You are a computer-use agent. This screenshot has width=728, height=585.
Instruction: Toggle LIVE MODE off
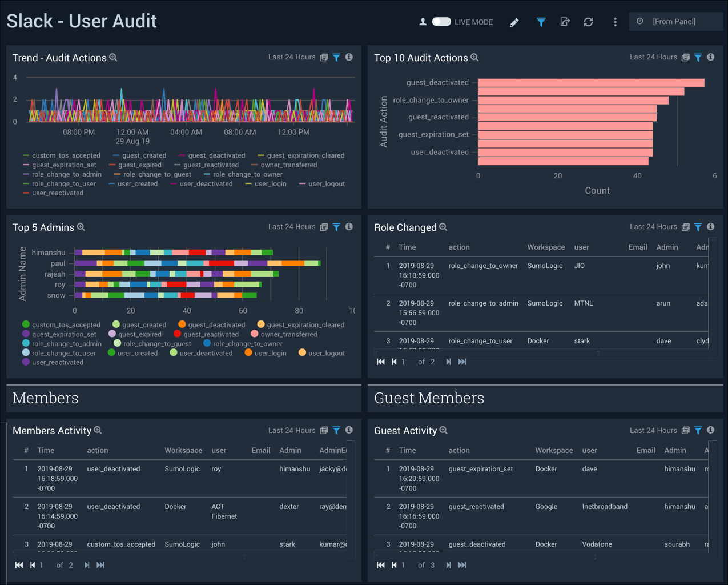(443, 21)
